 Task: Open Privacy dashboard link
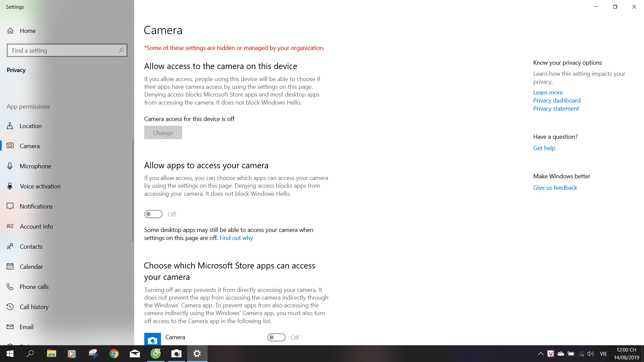(557, 100)
